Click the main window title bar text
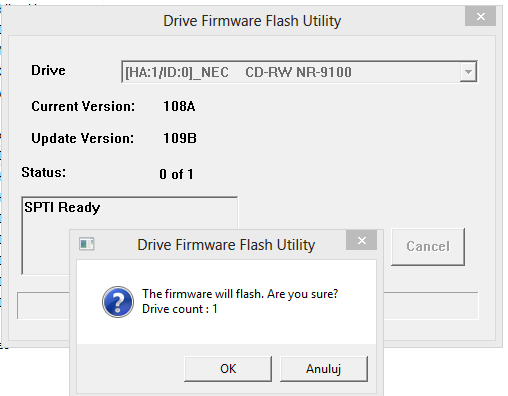Image resolution: width=508 pixels, height=396 pixels. point(252,21)
